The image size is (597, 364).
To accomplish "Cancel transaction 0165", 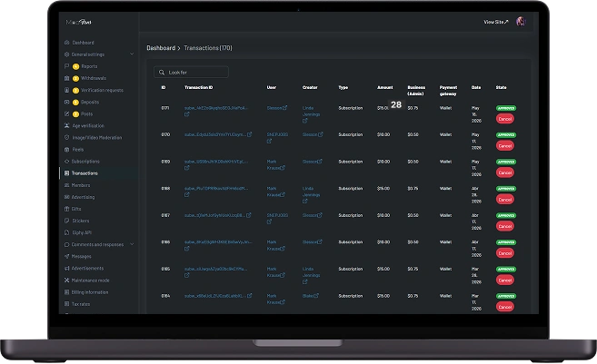I will click(505, 280).
